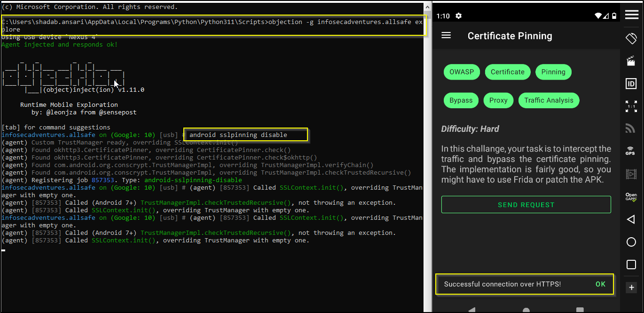Click the Open GAPPS install icon
The image size is (644, 313).
point(631,197)
